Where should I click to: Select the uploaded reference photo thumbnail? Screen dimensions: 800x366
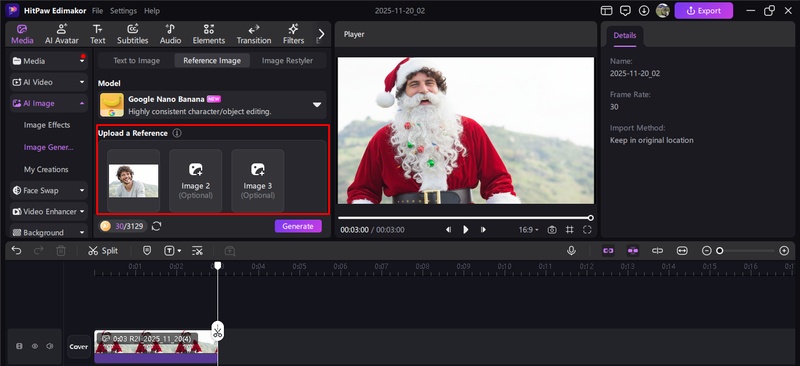pos(134,181)
